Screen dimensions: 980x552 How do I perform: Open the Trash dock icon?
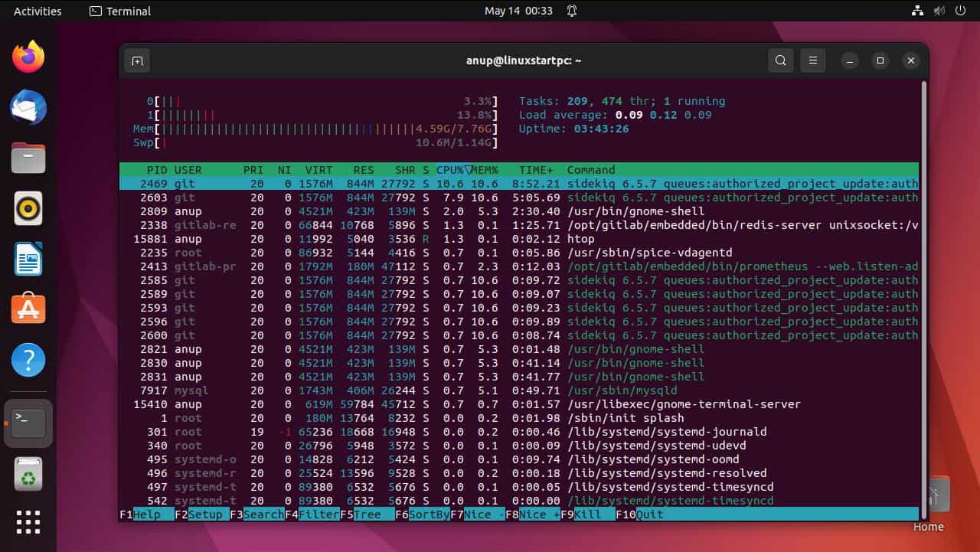tap(28, 475)
